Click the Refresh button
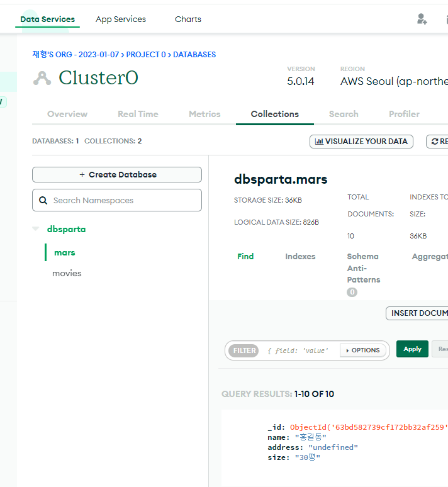Viewport: 448px width, 487px height. pyautogui.click(x=437, y=142)
